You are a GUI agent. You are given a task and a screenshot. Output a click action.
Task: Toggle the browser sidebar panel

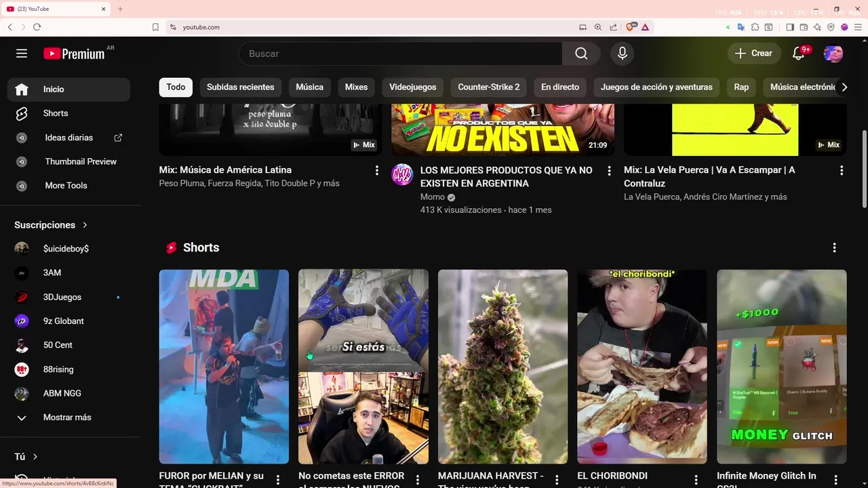pos(790,27)
